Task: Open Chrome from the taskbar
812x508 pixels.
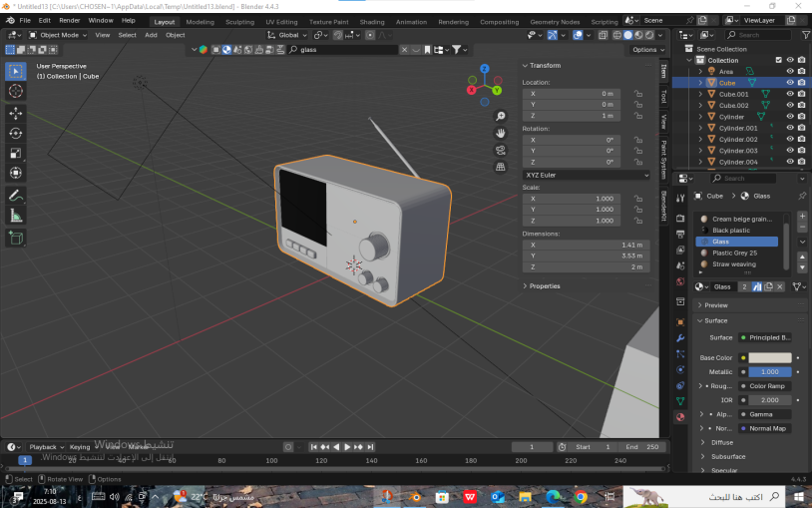Action: [x=581, y=497]
